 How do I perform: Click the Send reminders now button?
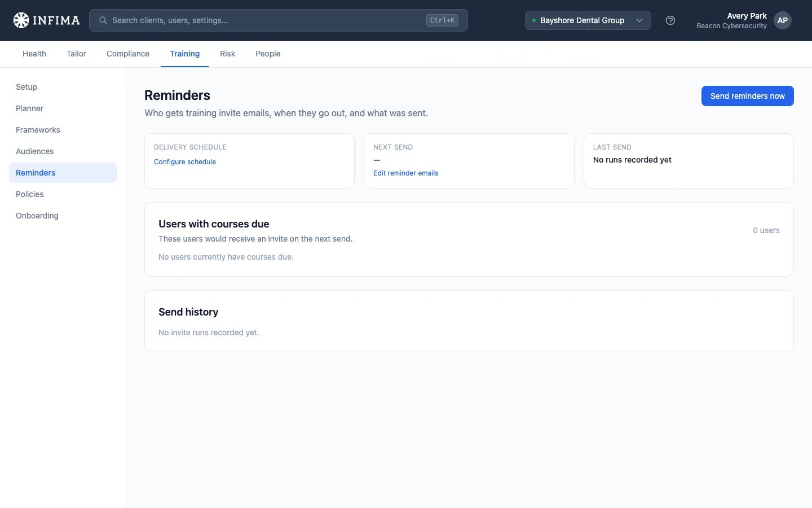pos(747,96)
